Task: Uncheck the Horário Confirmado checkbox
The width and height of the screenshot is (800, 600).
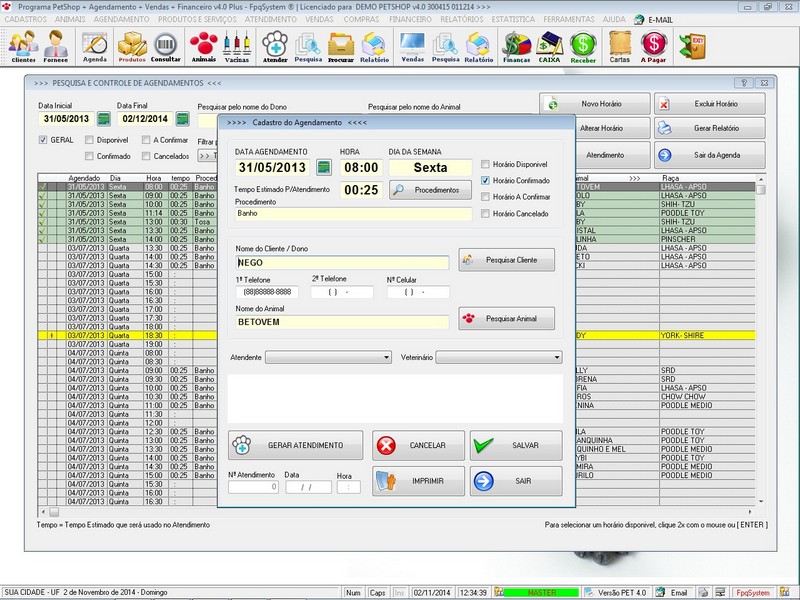Action: (x=485, y=181)
